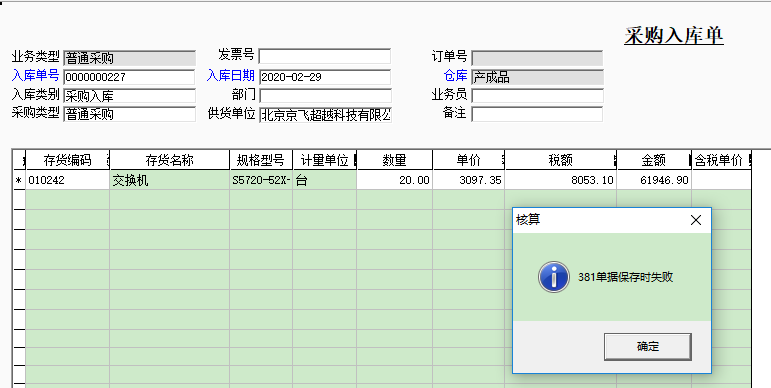The height and width of the screenshot is (388, 771).
Task: Select the 交换机 inventory name cell
Action: [169, 180]
